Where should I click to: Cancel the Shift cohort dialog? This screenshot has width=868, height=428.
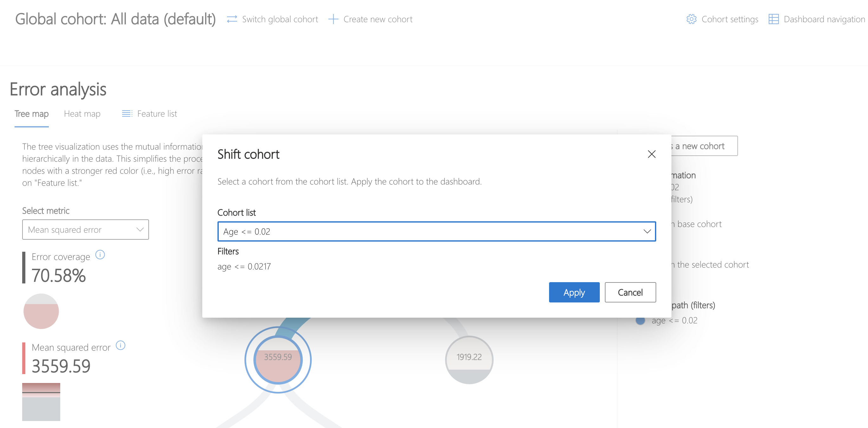(x=629, y=292)
